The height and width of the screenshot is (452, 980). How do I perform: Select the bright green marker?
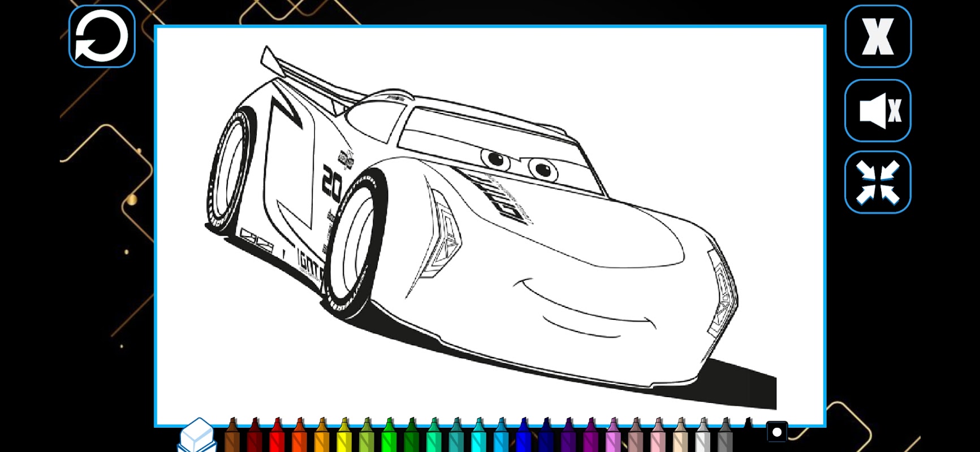[389, 435]
